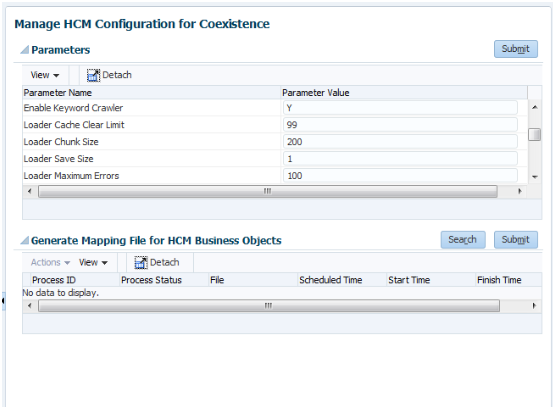
Task: Click the parameters vertical scrollbar thumb
Action: (534, 134)
